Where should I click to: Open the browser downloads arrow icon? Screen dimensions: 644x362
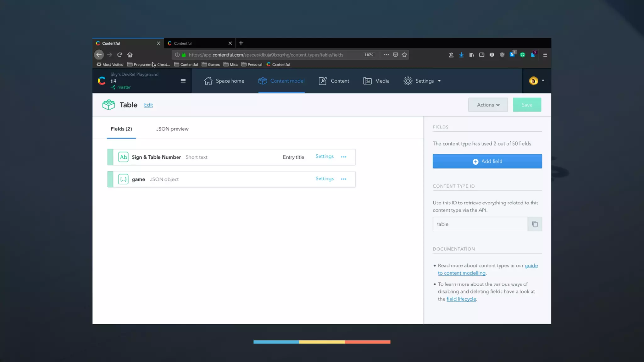(x=461, y=55)
